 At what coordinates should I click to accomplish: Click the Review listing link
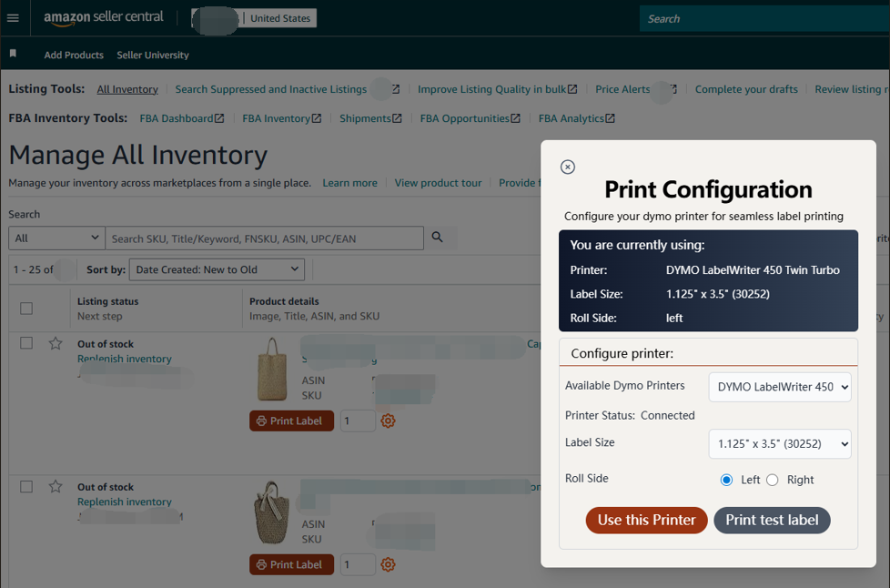[x=852, y=89]
